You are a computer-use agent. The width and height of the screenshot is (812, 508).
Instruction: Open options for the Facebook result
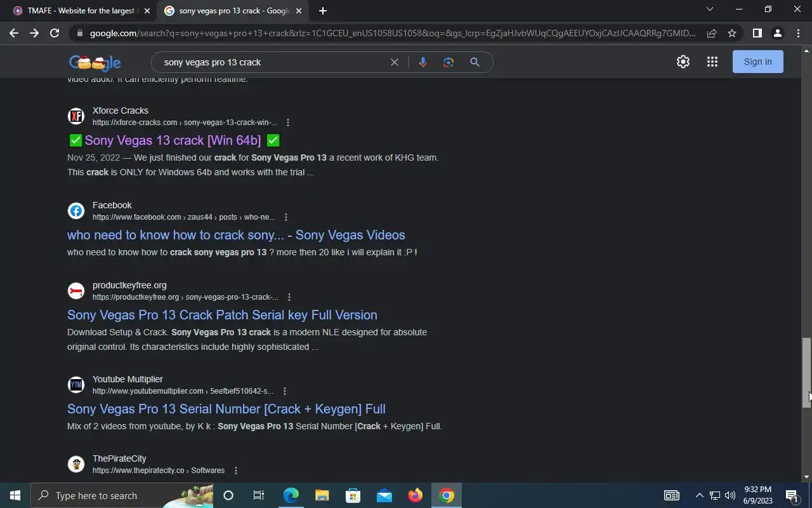click(286, 217)
